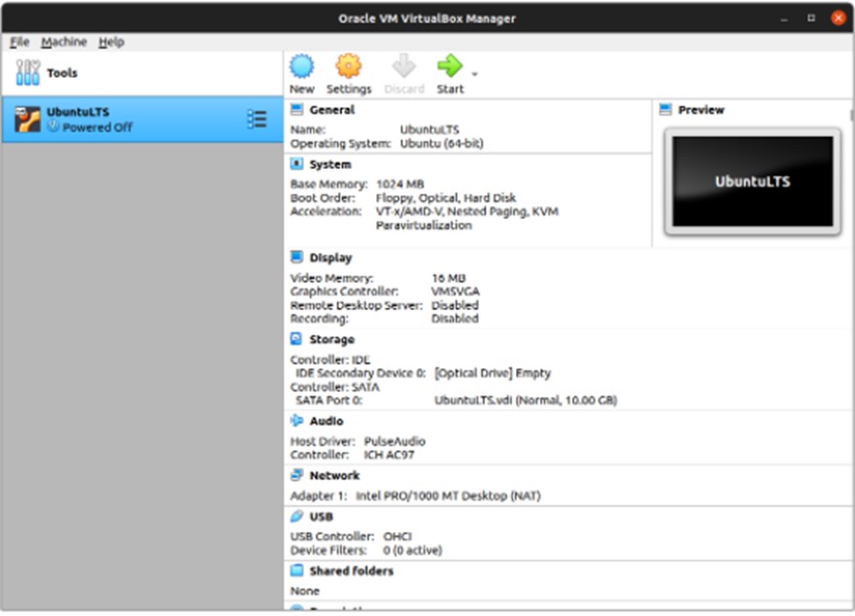Screen dimensions: 855x616
Task: Click the USB section icon
Action: 296,516
